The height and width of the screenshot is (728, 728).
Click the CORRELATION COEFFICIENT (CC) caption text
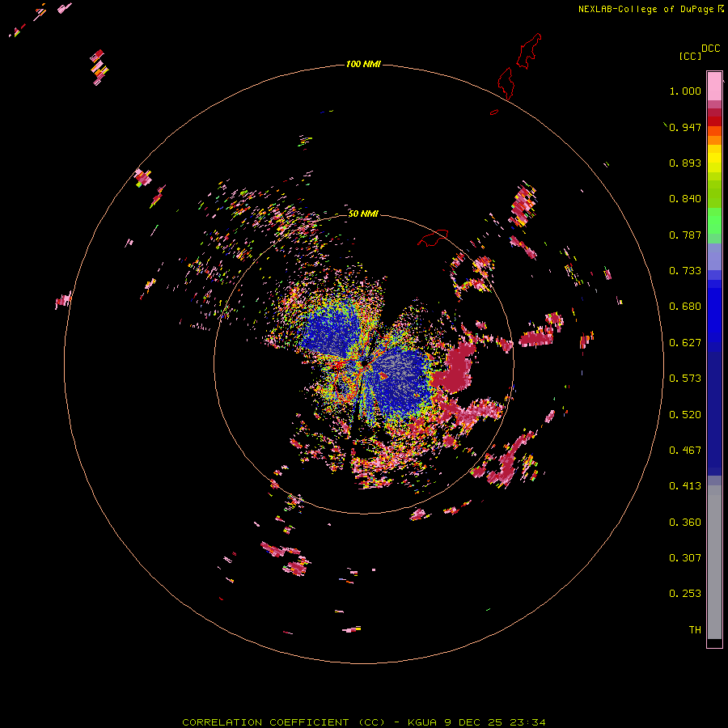click(284, 722)
